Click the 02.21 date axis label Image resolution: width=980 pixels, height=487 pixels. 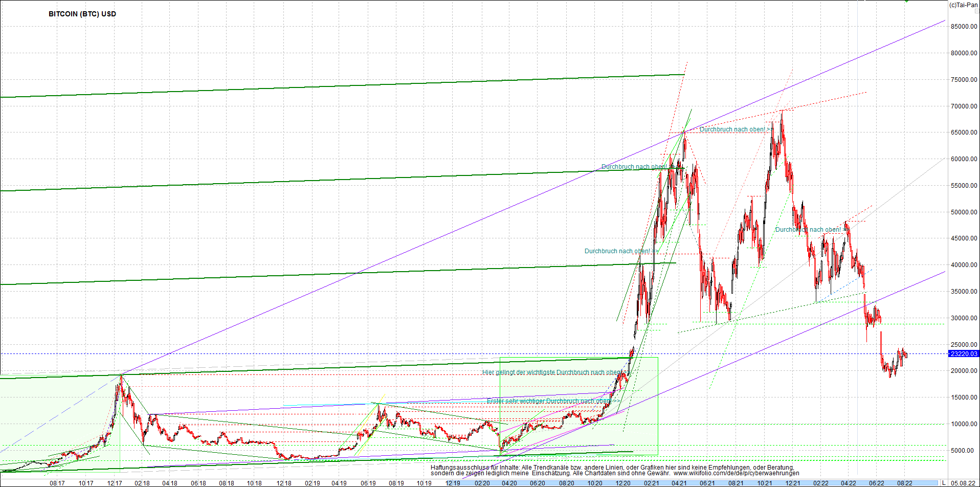[x=651, y=483]
